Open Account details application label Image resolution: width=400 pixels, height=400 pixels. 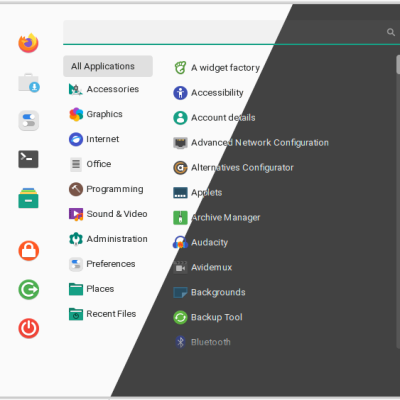coord(223,118)
